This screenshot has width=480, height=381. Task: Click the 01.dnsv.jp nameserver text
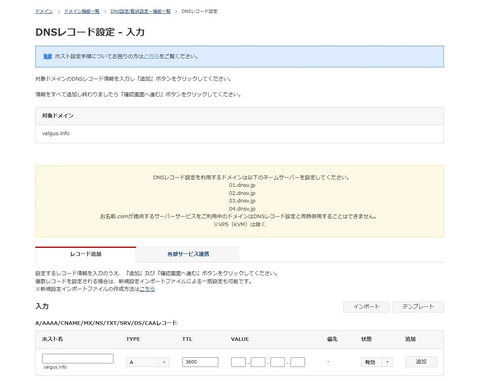[242, 185]
